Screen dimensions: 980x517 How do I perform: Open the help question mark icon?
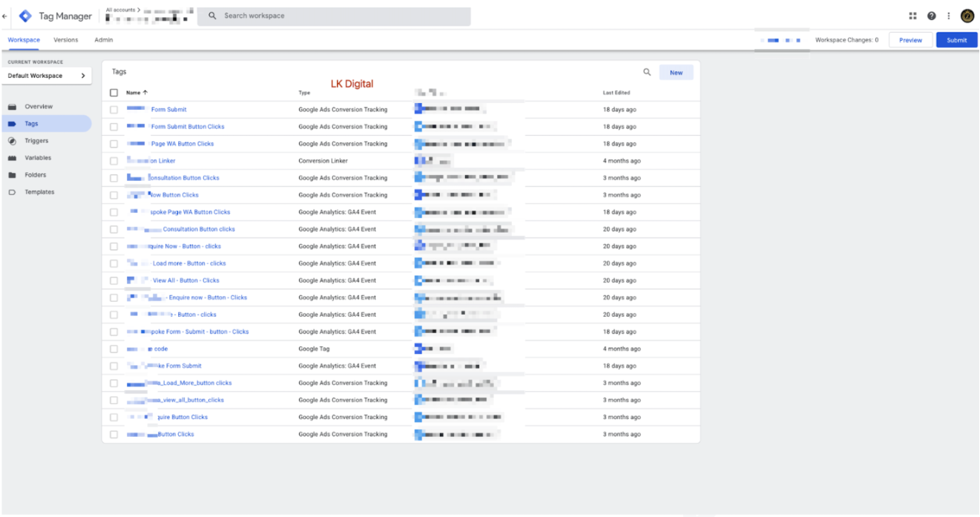click(x=931, y=16)
